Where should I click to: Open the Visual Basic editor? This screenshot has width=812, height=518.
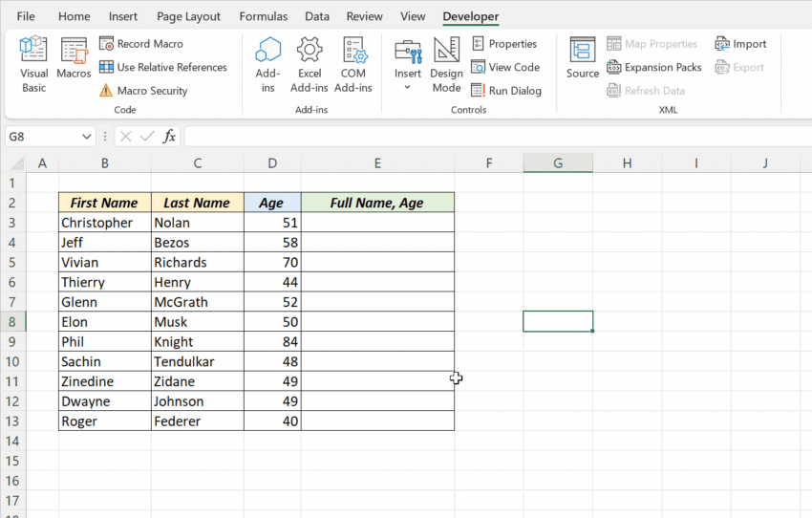coord(33,65)
